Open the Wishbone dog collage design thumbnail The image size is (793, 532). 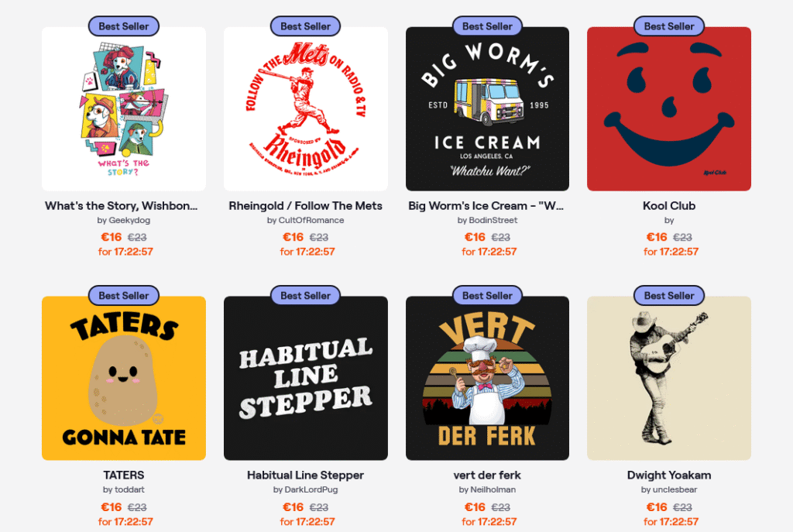click(123, 108)
